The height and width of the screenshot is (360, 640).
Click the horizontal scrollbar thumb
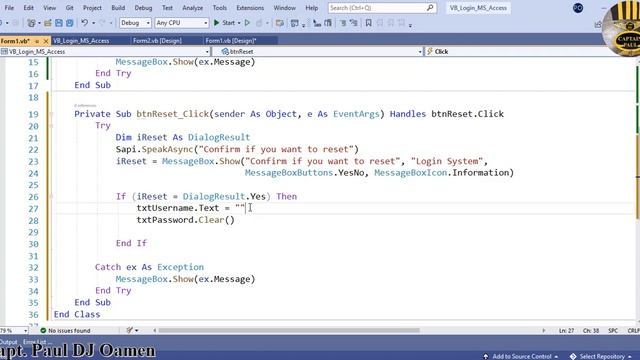[x=289, y=331]
